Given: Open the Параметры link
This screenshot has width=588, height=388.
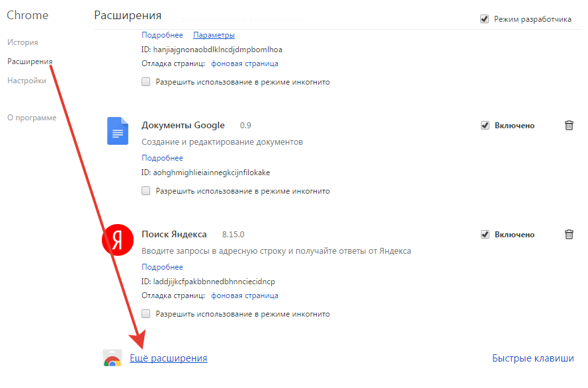Looking at the screenshot, I should [214, 35].
